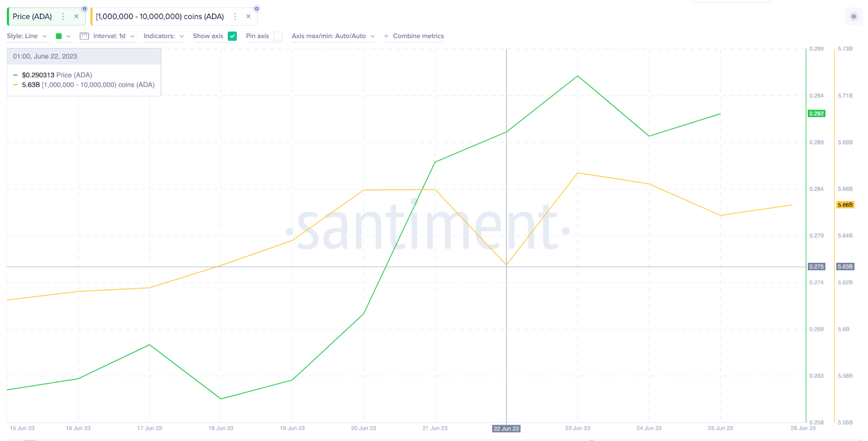Enable the Pin axis checkbox
The height and width of the screenshot is (441, 868).
coord(278,36)
